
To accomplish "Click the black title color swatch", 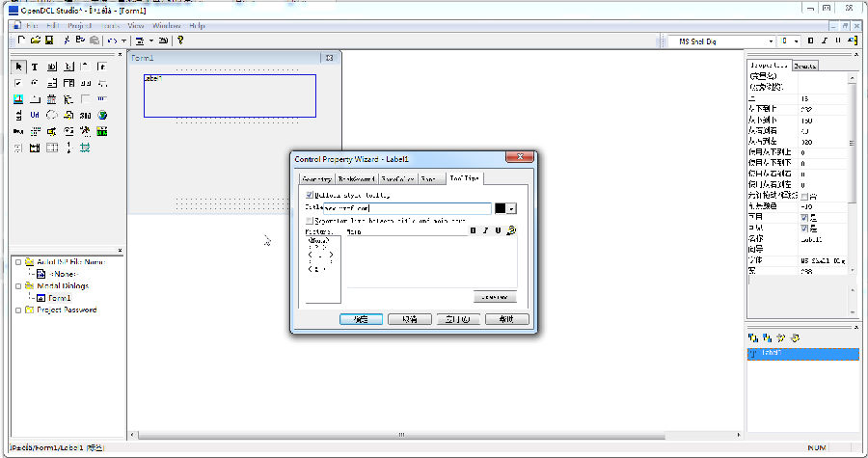I will [500, 208].
